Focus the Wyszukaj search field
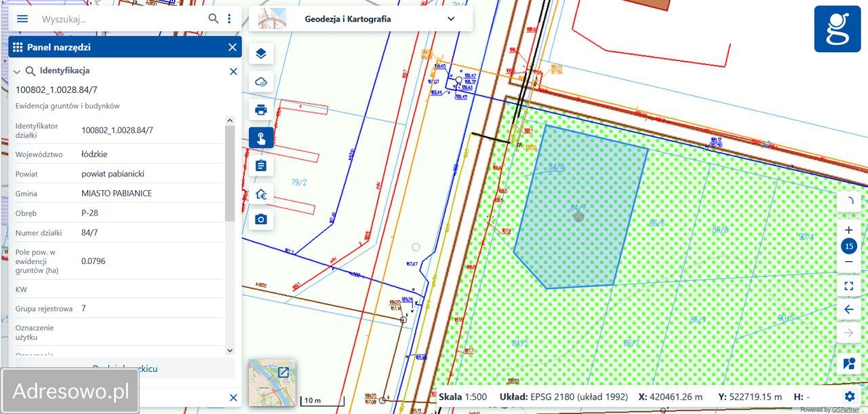868x414 pixels. click(x=122, y=19)
